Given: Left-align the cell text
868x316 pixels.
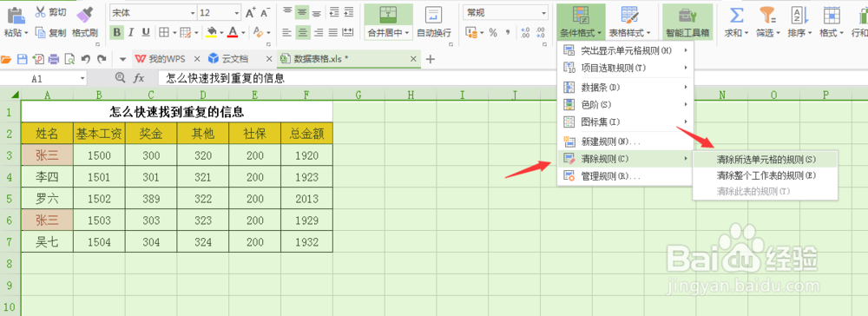Looking at the screenshot, I should 286,33.
